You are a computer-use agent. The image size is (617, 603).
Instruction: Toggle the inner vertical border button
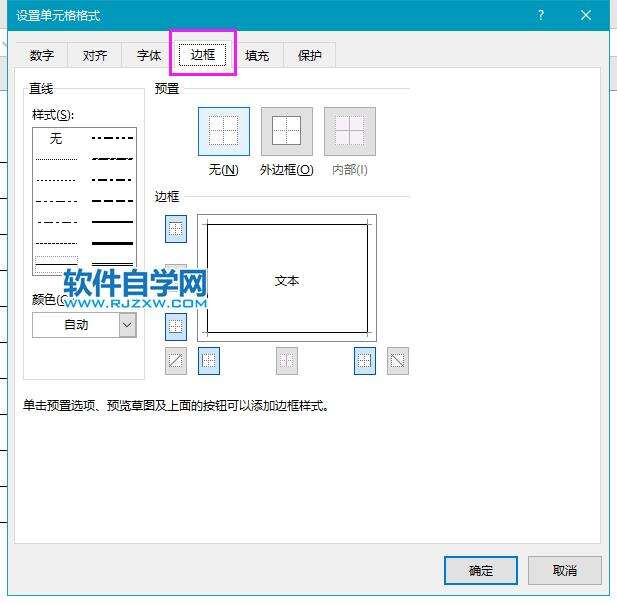(286, 361)
